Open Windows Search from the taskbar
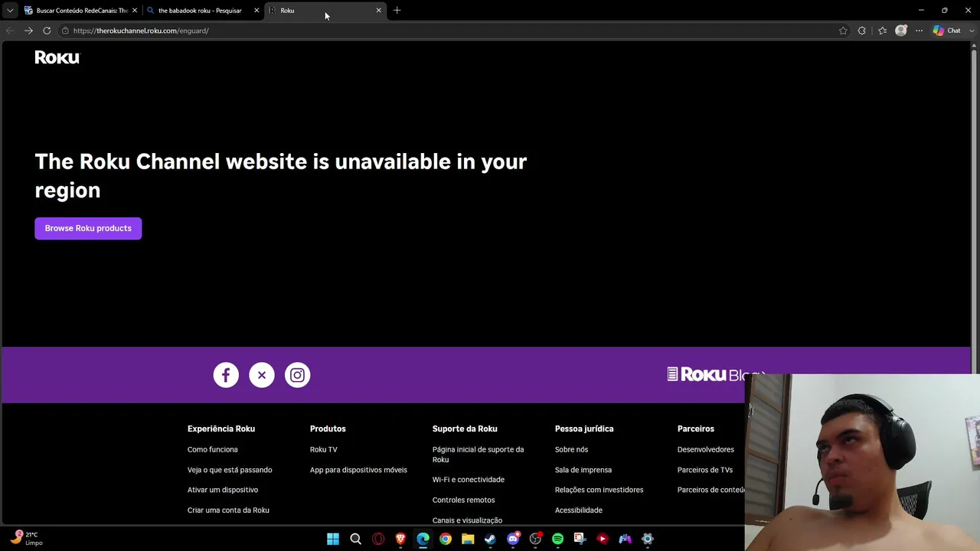980x551 pixels. [x=355, y=539]
